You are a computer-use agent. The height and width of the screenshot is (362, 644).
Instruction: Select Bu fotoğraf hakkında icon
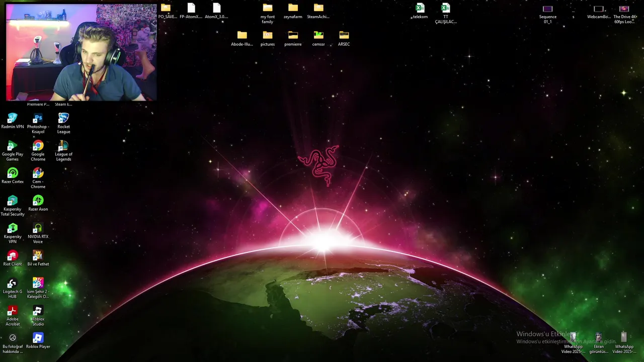[13, 343]
